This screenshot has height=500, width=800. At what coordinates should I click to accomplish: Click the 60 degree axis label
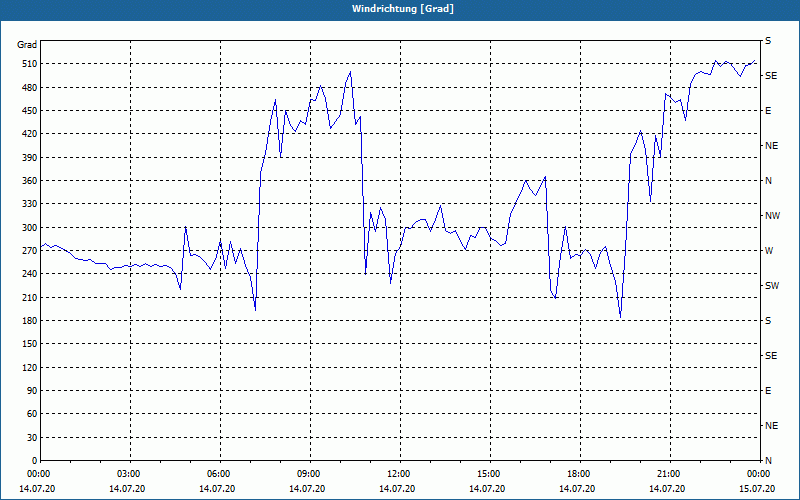(32, 414)
